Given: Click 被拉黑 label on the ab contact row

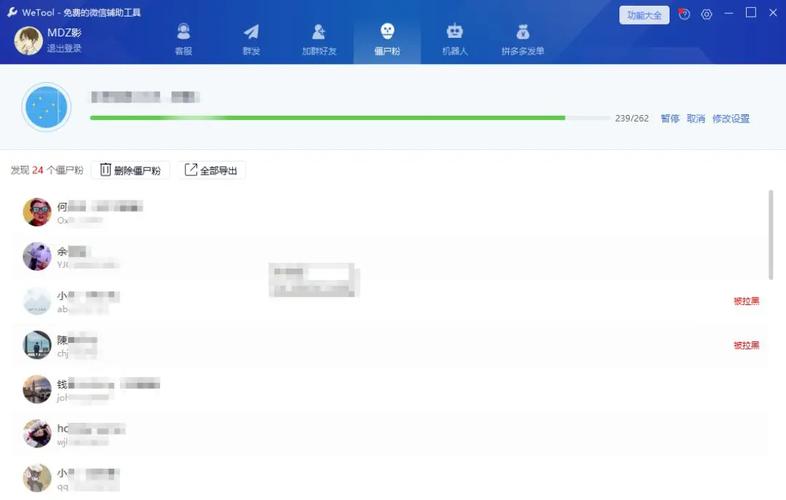Looking at the screenshot, I should coord(746,301).
